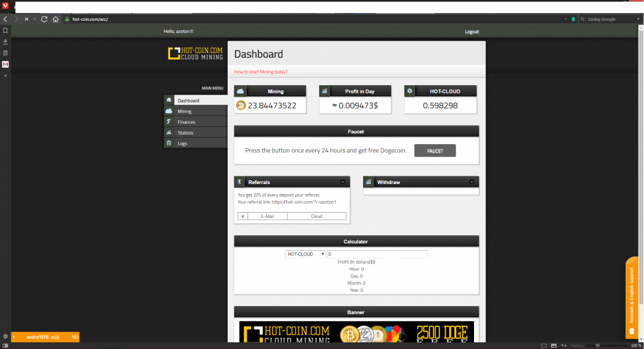Image resolution: width=644 pixels, height=349 pixels.
Task: Click the calculator amount input field
Action: point(377,254)
